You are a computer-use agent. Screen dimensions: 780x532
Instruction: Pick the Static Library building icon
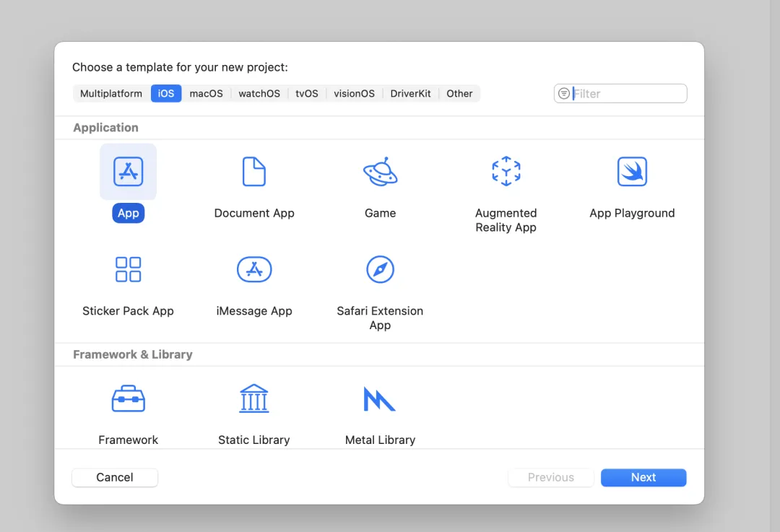click(254, 398)
